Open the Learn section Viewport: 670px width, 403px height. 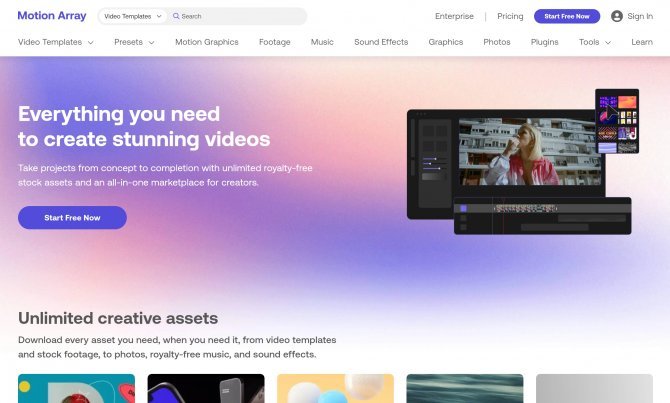tap(642, 42)
